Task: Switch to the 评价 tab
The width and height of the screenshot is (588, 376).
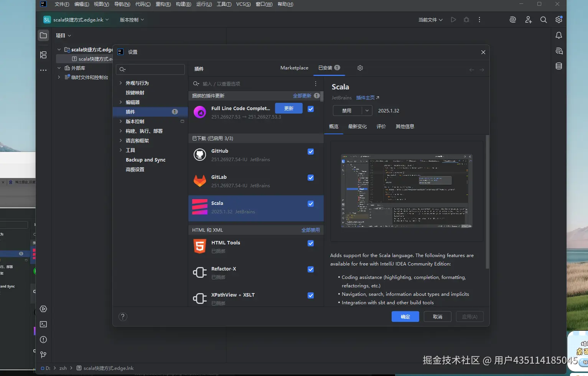Action: (381, 127)
